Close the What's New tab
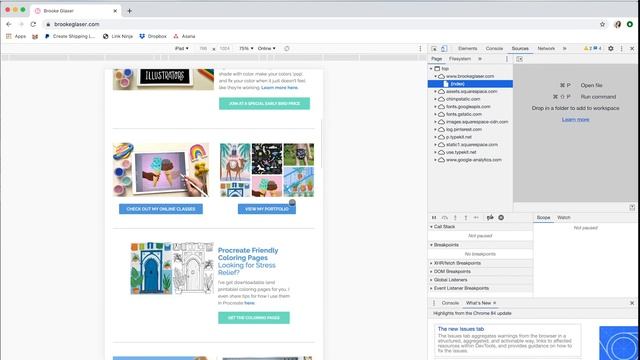 [495, 303]
